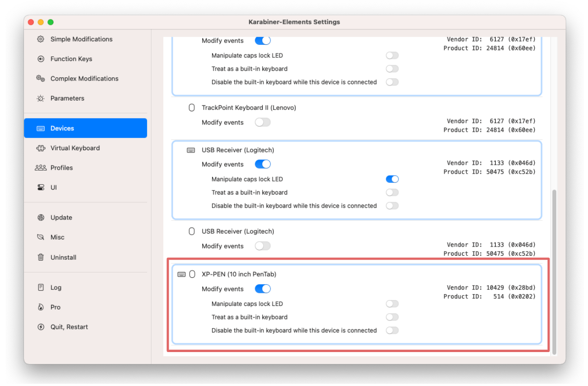The height and width of the screenshot is (386, 588).
Task: Click the Uninstall trash can icon
Action: (x=41, y=257)
